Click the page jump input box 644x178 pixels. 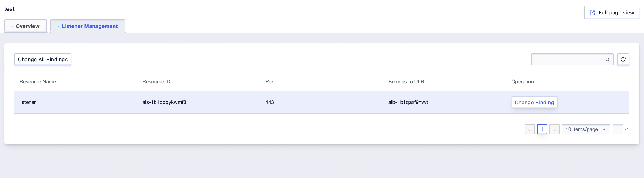pos(618,129)
